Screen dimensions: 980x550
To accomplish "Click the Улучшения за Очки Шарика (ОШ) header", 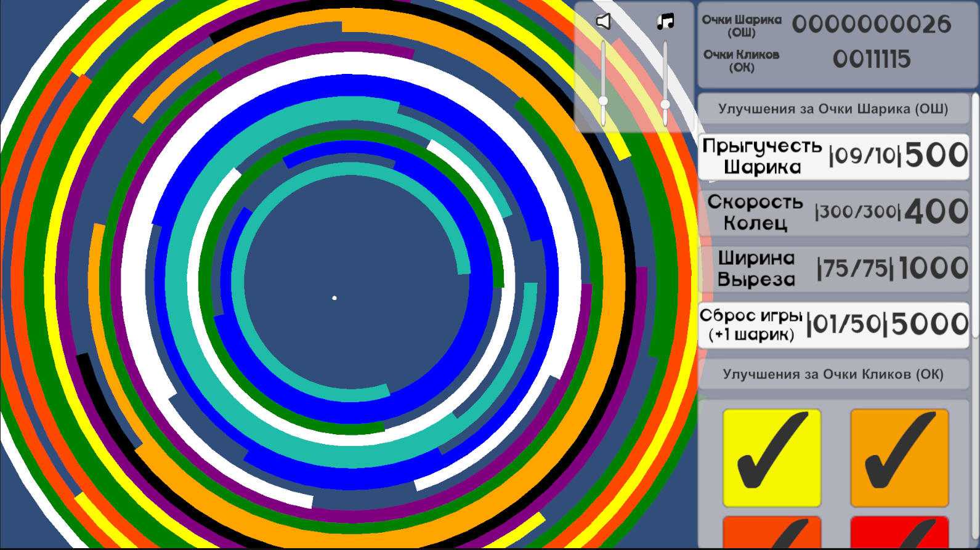I will (833, 109).
